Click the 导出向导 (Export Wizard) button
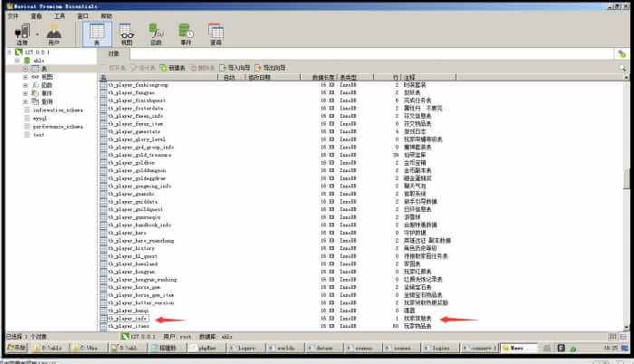The height and width of the screenshot is (364, 634). point(271,67)
